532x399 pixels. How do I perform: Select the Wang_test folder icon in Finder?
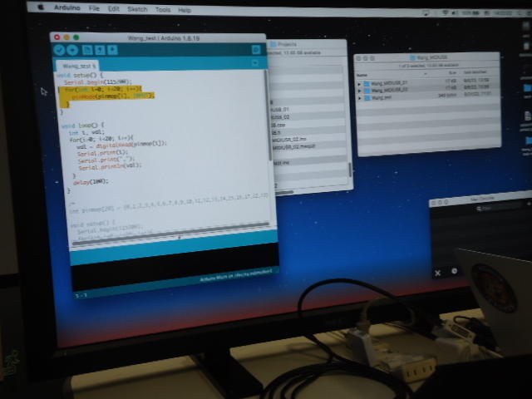(367, 98)
